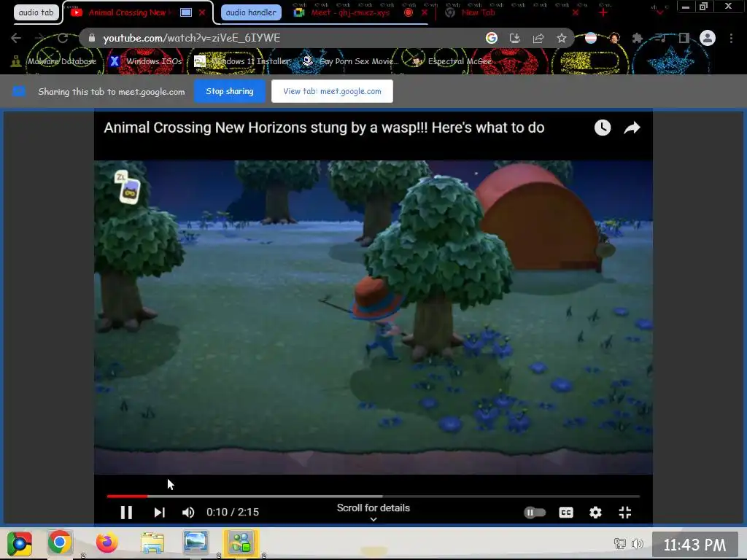
Task: Open the Windows ISOs bookmark
Action: (x=146, y=61)
